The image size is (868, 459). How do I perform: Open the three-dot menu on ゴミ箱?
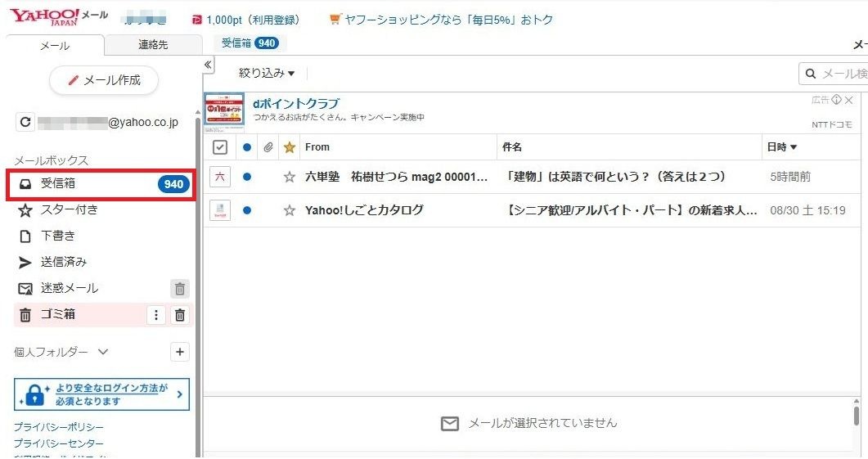155,315
